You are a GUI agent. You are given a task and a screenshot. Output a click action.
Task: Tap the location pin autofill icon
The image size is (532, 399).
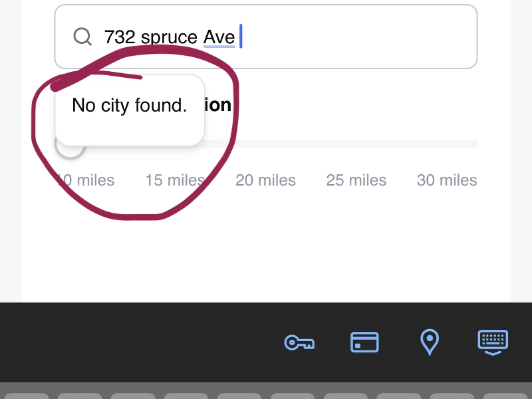[x=430, y=342]
